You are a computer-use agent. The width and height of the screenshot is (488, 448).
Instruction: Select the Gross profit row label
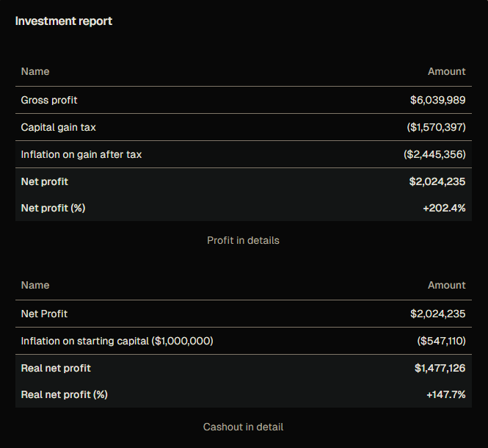coord(49,100)
